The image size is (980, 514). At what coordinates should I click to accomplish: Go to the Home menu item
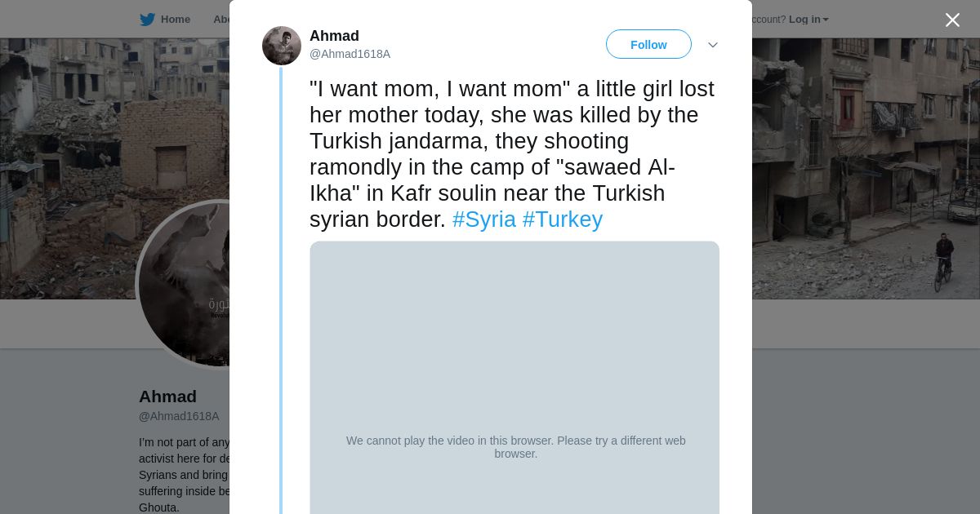tap(175, 20)
